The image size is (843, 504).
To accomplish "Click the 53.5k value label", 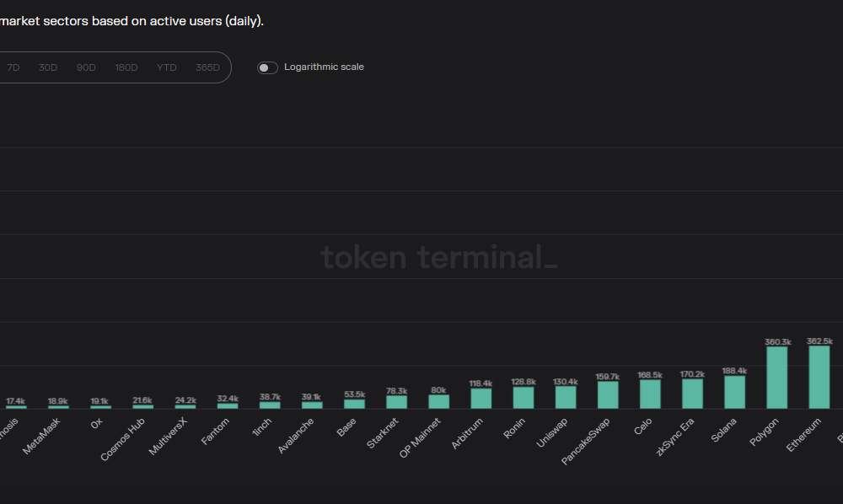I will pyautogui.click(x=354, y=394).
